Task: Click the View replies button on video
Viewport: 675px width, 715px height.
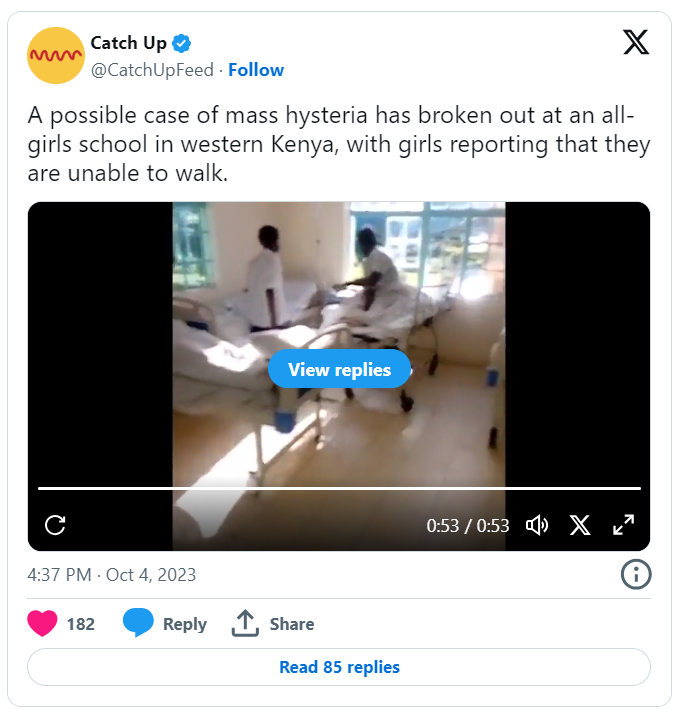Action: coord(339,369)
